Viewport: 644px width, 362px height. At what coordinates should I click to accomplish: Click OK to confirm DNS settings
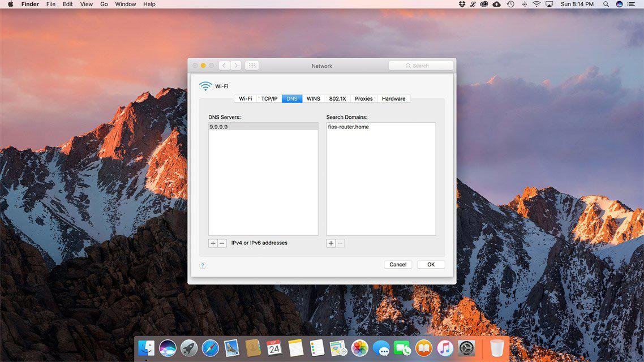(x=431, y=265)
